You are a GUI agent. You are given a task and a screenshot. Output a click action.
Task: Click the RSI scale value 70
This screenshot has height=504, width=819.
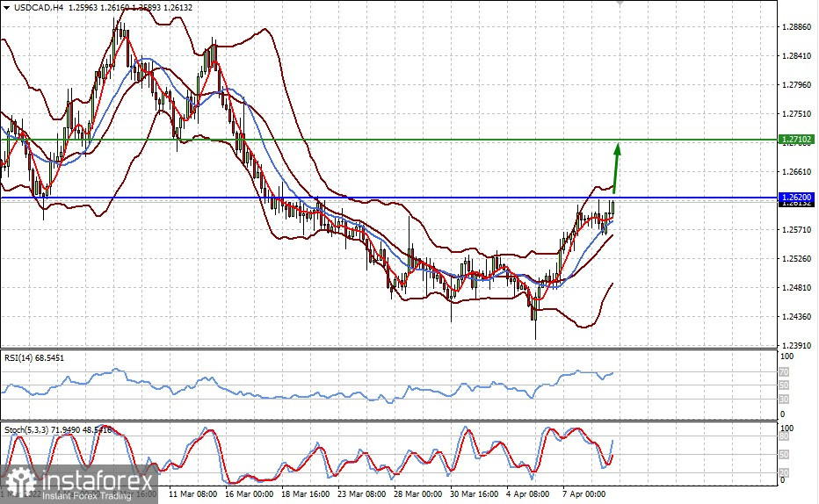[x=784, y=372]
